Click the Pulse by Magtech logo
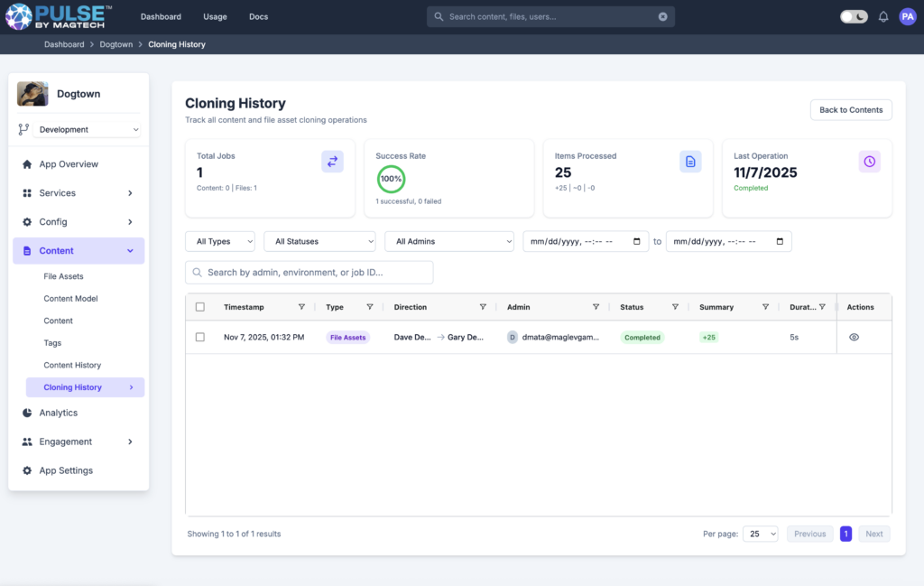 pos(60,16)
